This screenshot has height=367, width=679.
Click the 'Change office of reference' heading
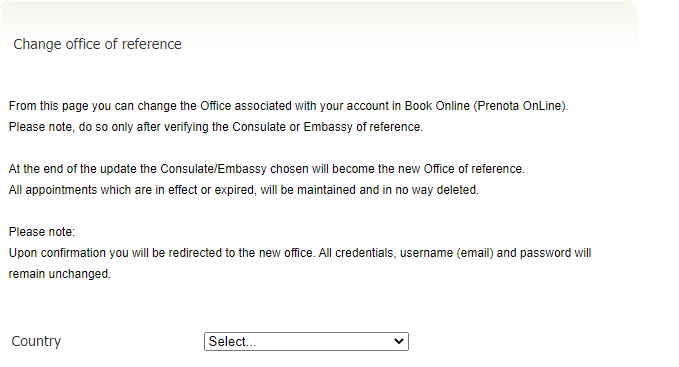(x=97, y=44)
